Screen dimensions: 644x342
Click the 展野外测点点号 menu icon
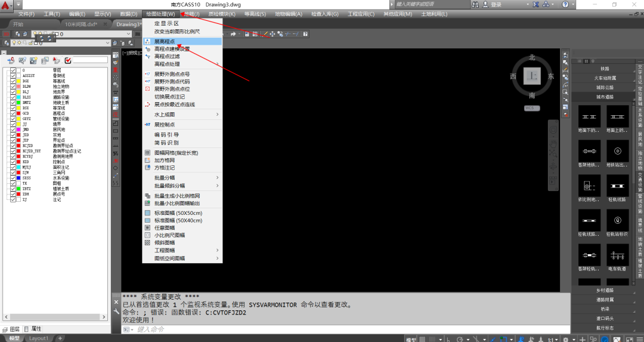(148, 74)
